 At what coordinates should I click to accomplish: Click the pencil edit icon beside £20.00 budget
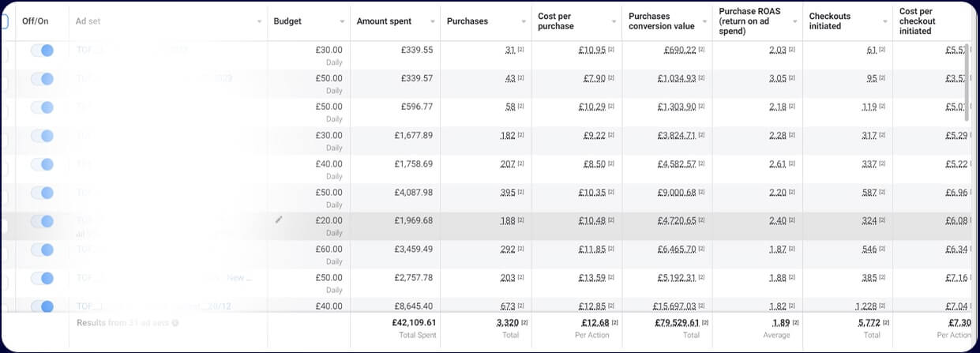click(278, 220)
